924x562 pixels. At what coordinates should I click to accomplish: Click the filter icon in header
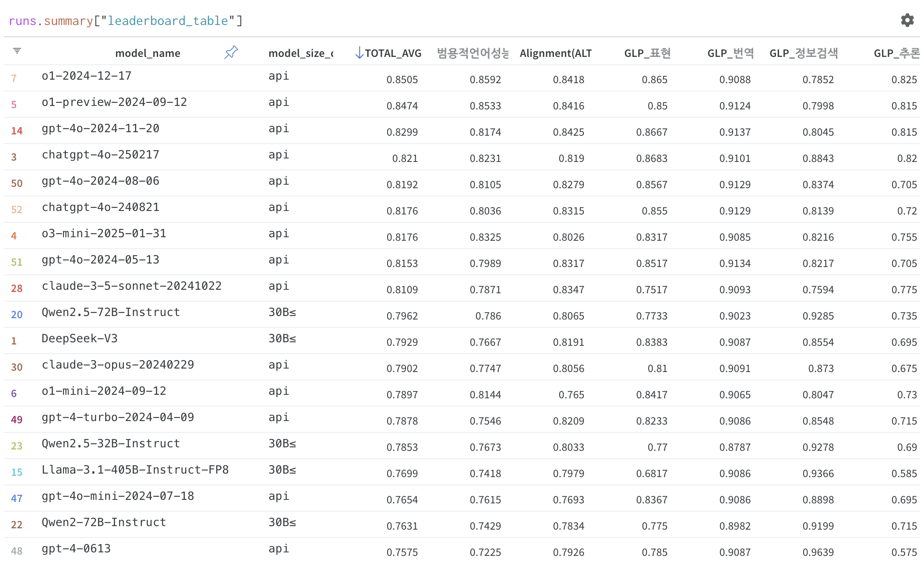pos(17,51)
